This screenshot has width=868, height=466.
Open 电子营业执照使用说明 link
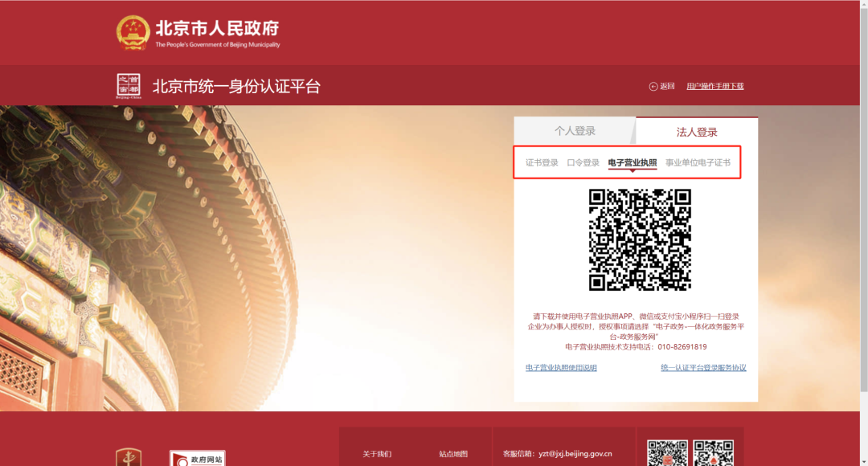pos(561,367)
